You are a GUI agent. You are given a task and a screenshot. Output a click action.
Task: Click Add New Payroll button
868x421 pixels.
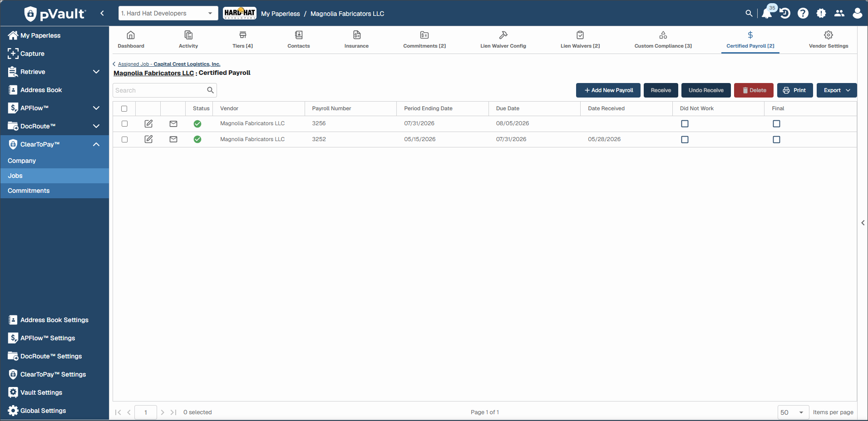pyautogui.click(x=608, y=90)
